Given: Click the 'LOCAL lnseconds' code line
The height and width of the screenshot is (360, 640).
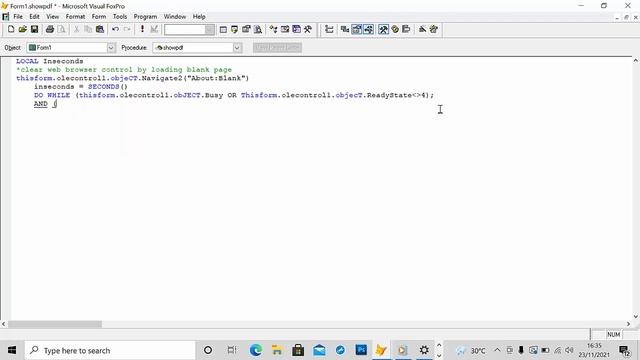Looking at the screenshot, I should tap(49, 61).
